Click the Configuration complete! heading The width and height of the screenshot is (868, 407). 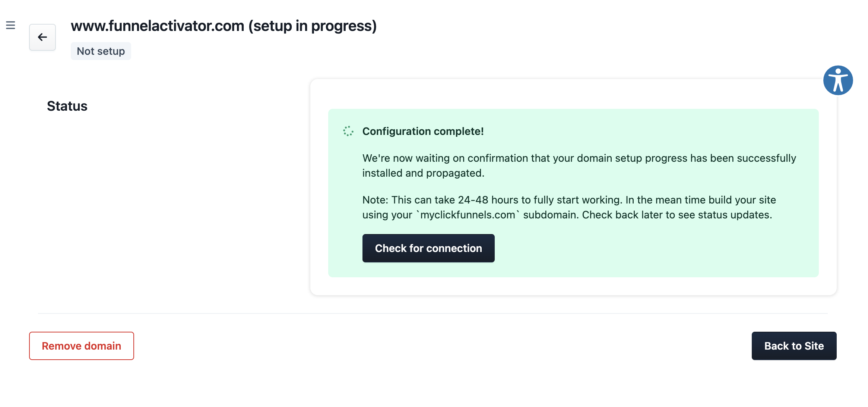click(x=423, y=131)
